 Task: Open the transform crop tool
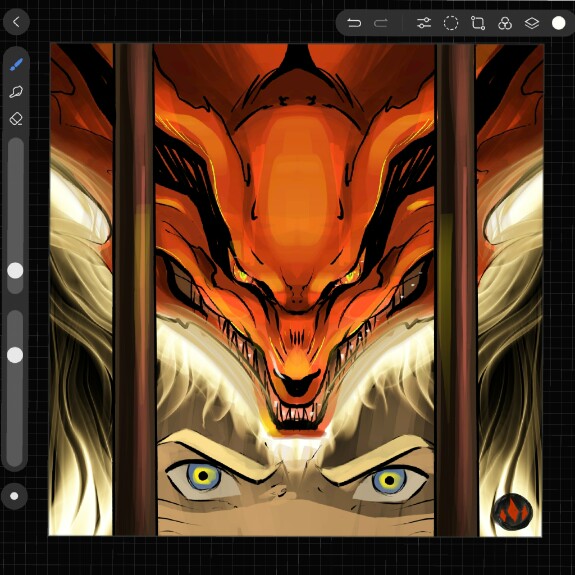(478, 23)
